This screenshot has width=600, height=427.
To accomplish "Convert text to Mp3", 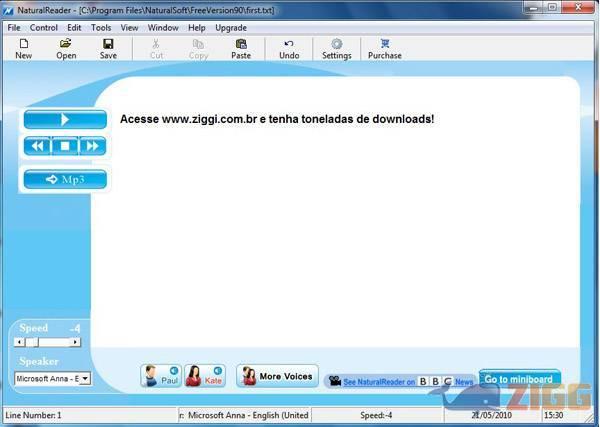I will pyautogui.click(x=65, y=179).
